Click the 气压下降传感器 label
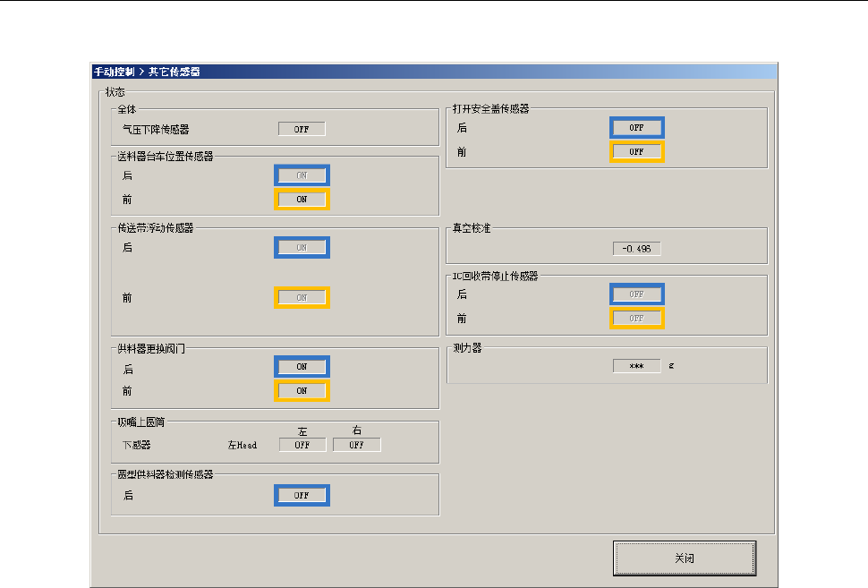The height and width of the screenshot is (588, 868). (x=156, y=130)
